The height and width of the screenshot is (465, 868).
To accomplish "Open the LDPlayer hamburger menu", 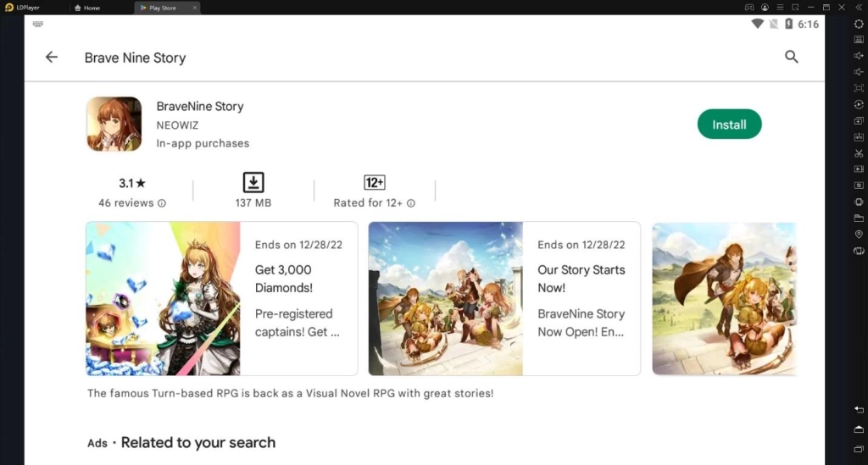I will click(x=780, y=7).
